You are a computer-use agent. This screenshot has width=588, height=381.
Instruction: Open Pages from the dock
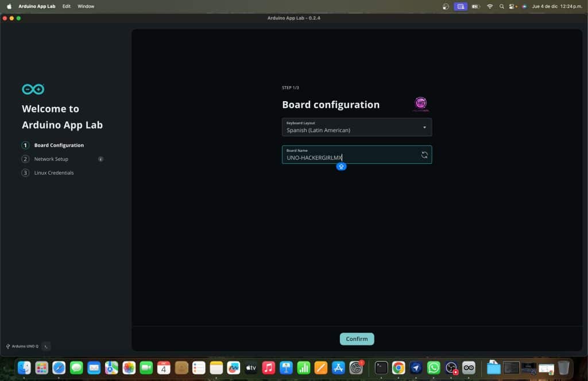(x=320, y=368)
